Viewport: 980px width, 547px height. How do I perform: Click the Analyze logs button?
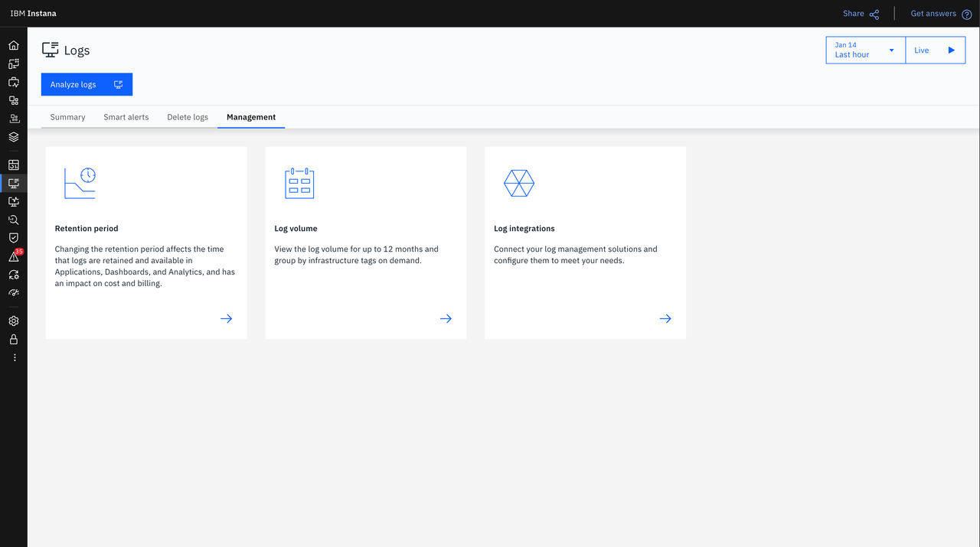(x=87, y=84)
